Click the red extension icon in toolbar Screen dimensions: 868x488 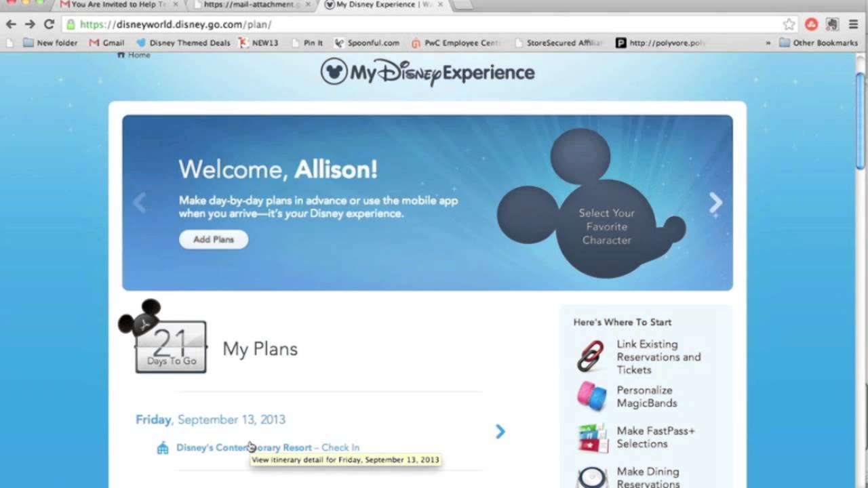pyautogui.click(x=811, y=24)
